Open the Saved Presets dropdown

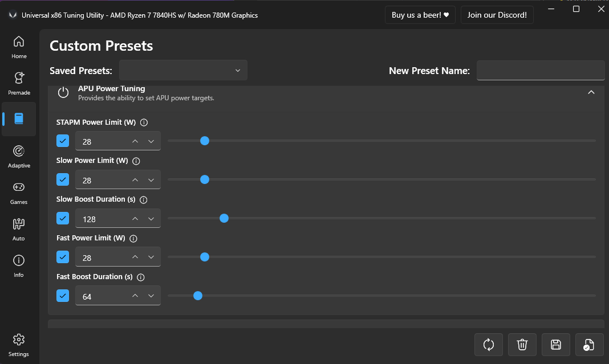183,71
